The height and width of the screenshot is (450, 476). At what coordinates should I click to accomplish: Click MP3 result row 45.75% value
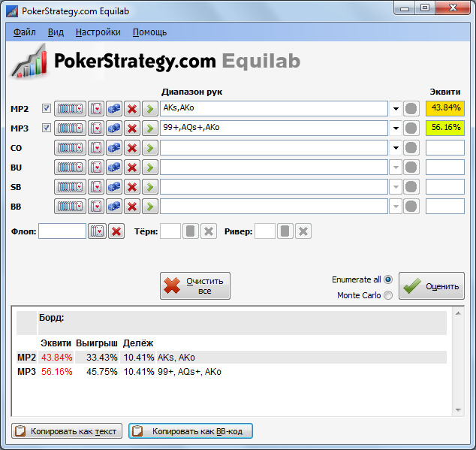click(x=101, y=372)
